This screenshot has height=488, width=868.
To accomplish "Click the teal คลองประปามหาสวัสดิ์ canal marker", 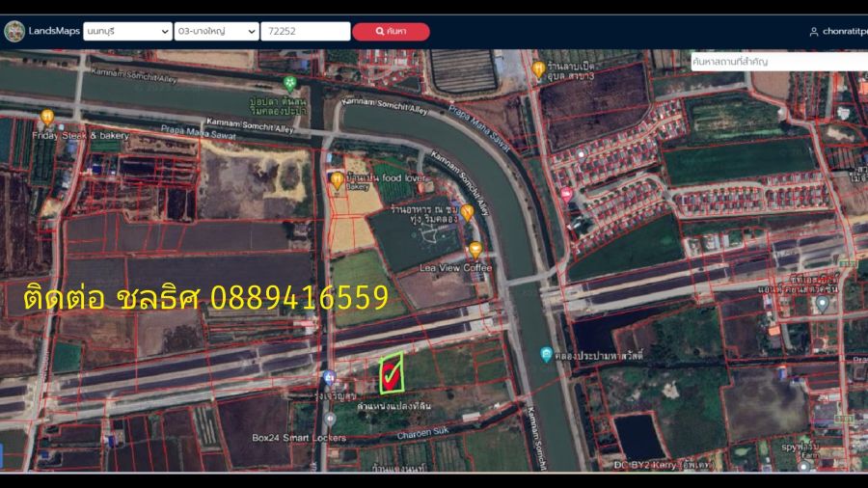I will click(546, 354).
